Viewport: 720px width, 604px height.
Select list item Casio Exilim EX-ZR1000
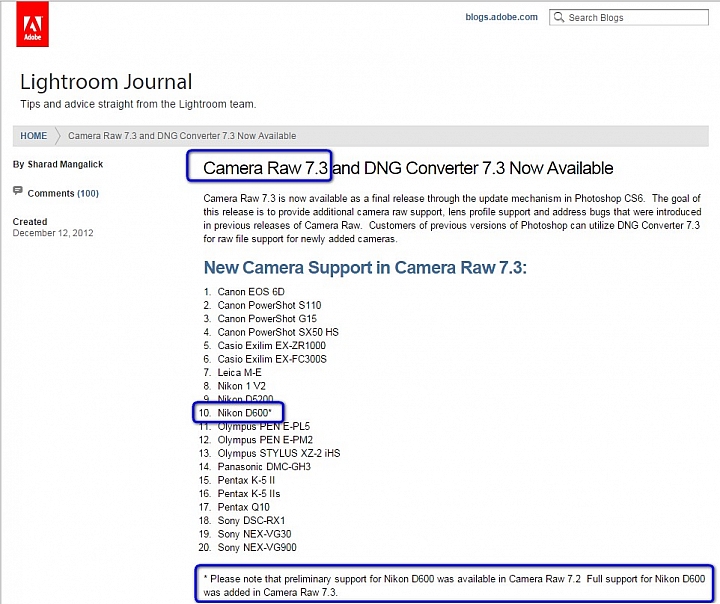coord(271,345)
